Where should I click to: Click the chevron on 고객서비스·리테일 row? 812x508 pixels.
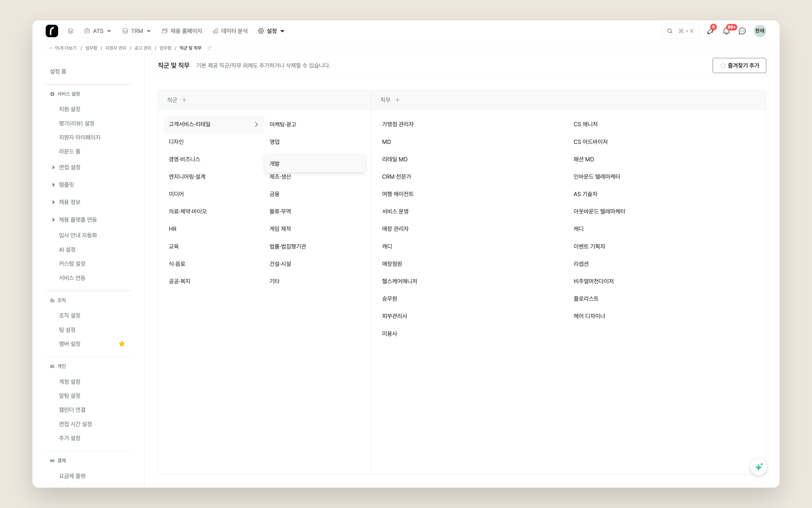click(256, 124)
